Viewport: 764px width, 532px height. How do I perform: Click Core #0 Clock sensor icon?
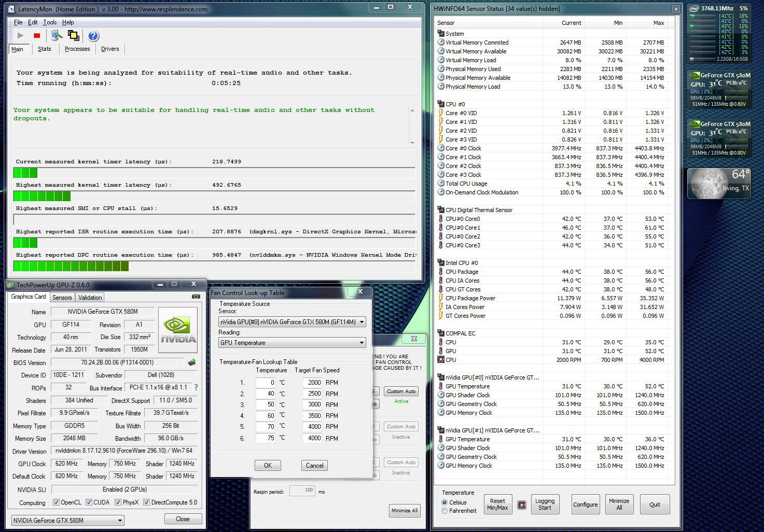click(441, 148)
